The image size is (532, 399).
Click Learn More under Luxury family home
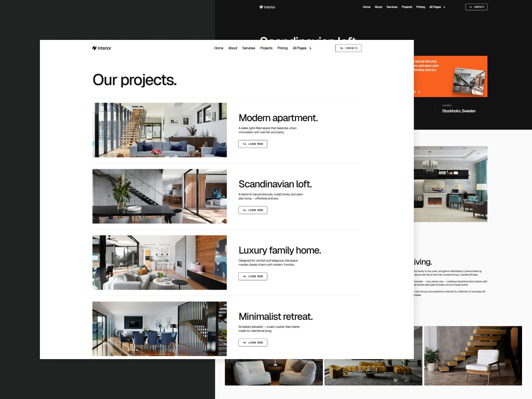253,276
